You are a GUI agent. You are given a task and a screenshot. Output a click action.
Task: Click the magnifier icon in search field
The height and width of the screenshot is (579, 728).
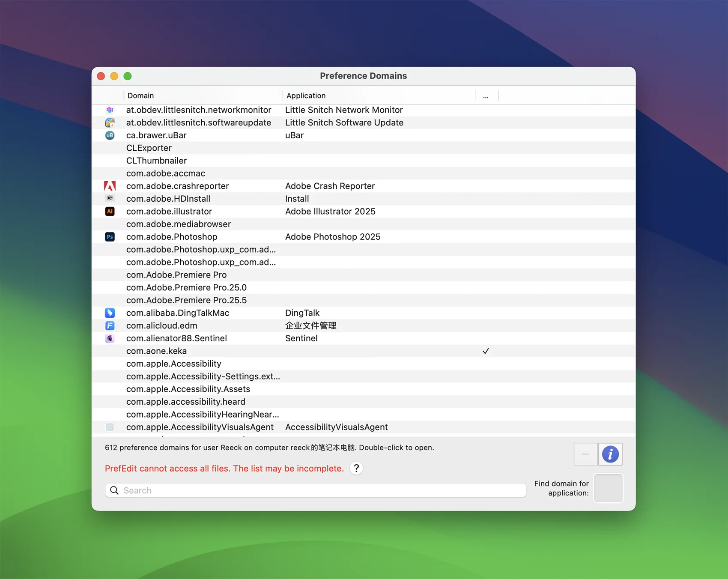pyautogui.click(x=114, y=490)
